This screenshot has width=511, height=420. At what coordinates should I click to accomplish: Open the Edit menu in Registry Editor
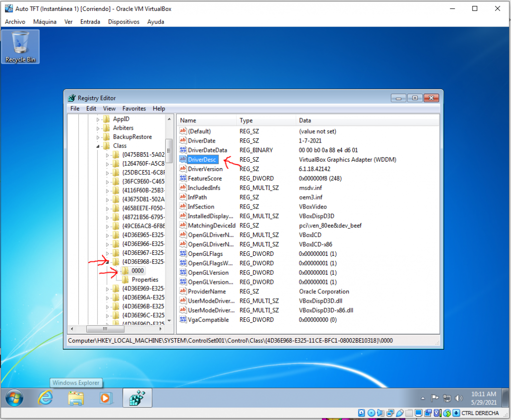click(91, 108)
